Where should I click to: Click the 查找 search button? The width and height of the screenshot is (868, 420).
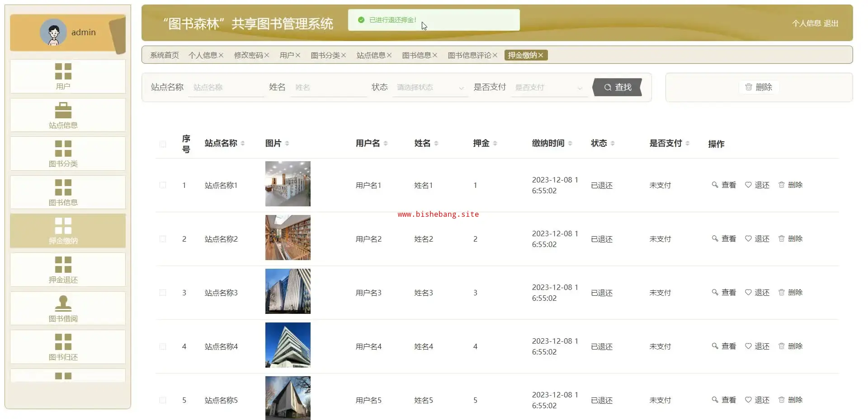coord(617,87)
